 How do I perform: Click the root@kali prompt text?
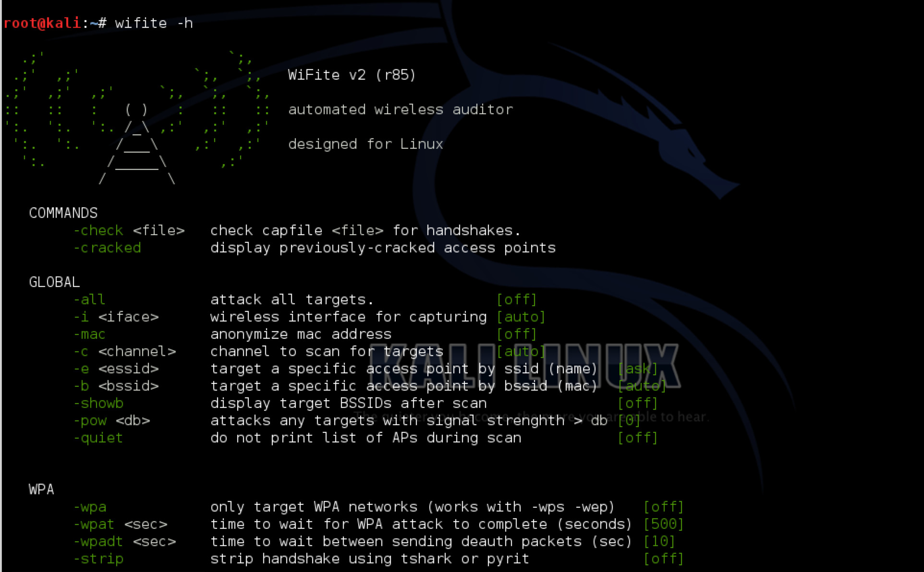point(42,23)
